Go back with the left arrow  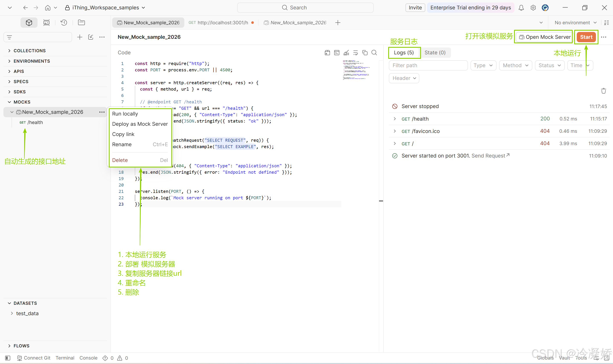coord(25,8)
